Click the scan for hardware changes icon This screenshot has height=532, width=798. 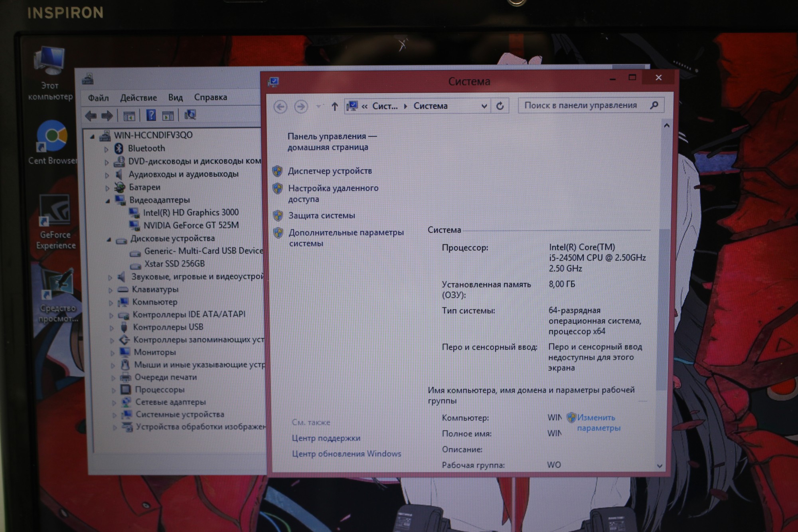[x=190, y=115]
